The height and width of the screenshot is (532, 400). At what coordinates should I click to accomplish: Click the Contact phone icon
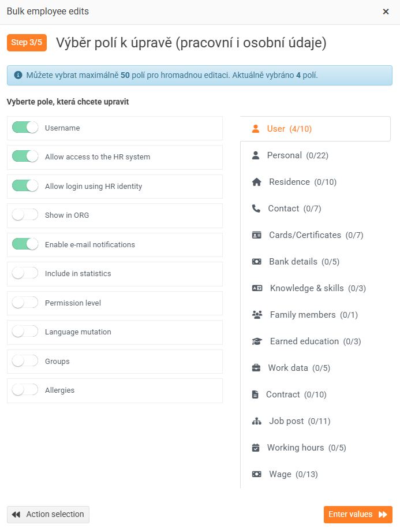[256, 209]
